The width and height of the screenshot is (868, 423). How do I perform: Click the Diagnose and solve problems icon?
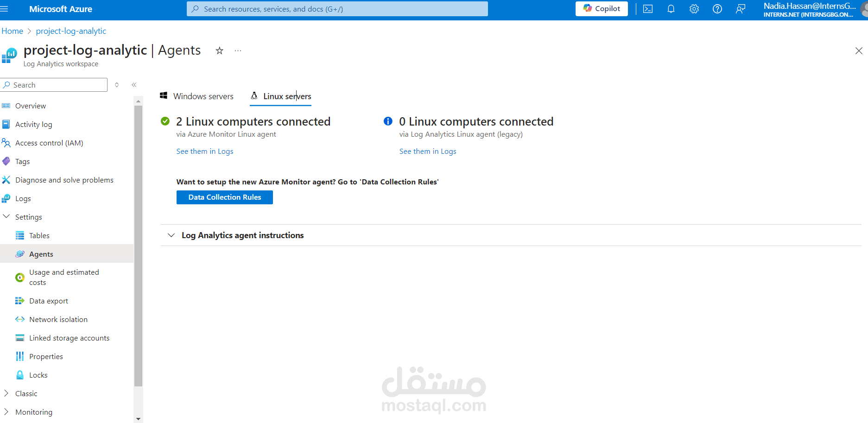click(x=6, y=180)
